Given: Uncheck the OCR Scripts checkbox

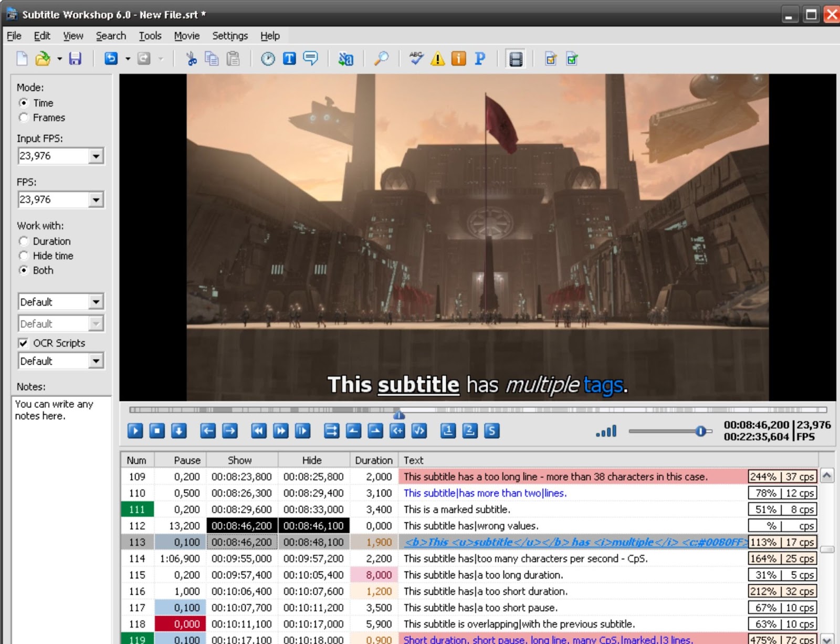Looking at the screenshot, I should [24, 343].
